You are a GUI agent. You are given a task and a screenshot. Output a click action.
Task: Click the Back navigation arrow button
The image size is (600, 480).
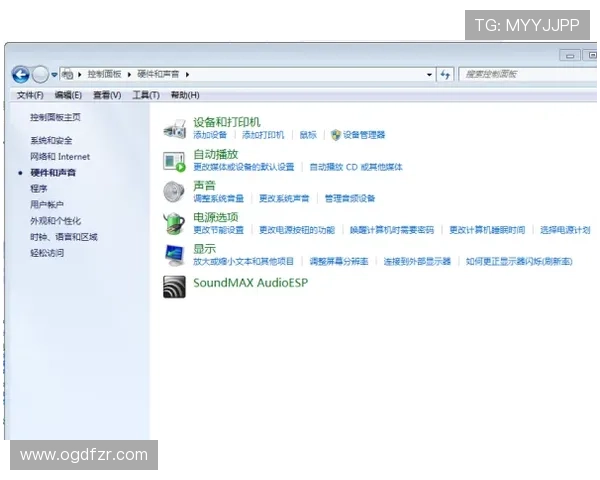click(x=21, y=74)
